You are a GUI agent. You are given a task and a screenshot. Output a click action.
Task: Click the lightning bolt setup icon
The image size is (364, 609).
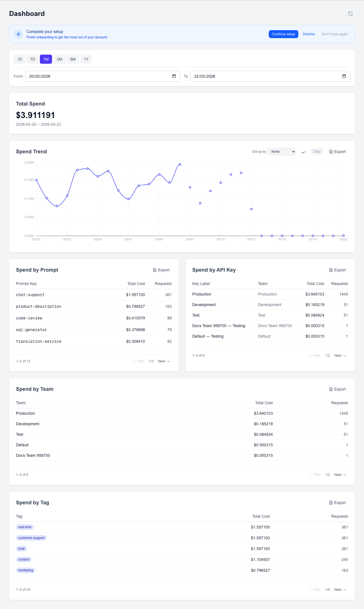[x=18, y=34]
